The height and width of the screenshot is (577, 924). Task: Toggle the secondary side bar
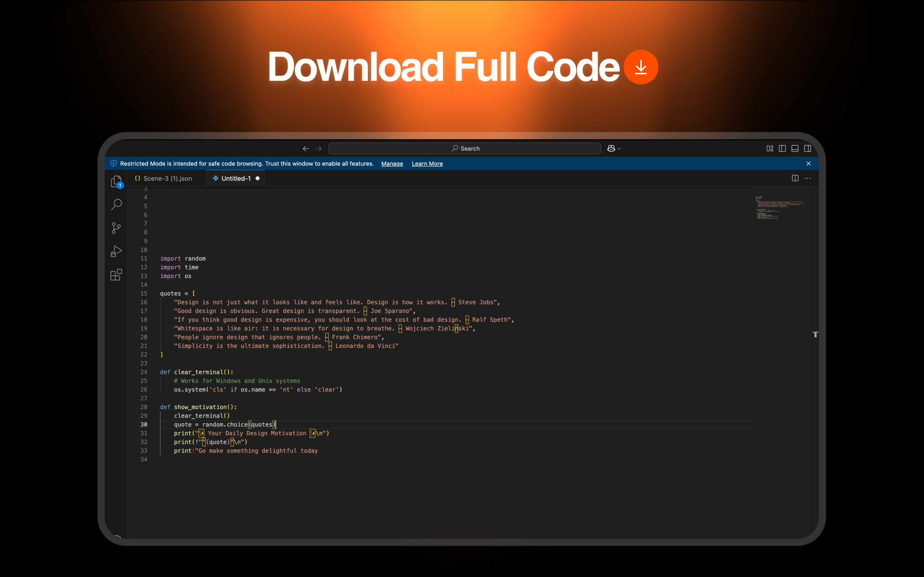[807, 149]
